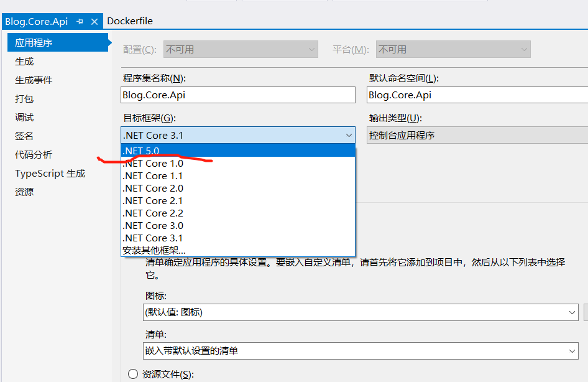This screenshot has width=588, height=382.
Task: Open the 生成 settings page
Action: 24,61
